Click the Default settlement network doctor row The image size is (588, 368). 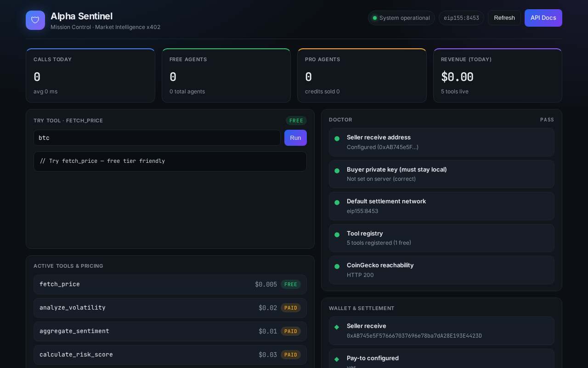(441, 206)
